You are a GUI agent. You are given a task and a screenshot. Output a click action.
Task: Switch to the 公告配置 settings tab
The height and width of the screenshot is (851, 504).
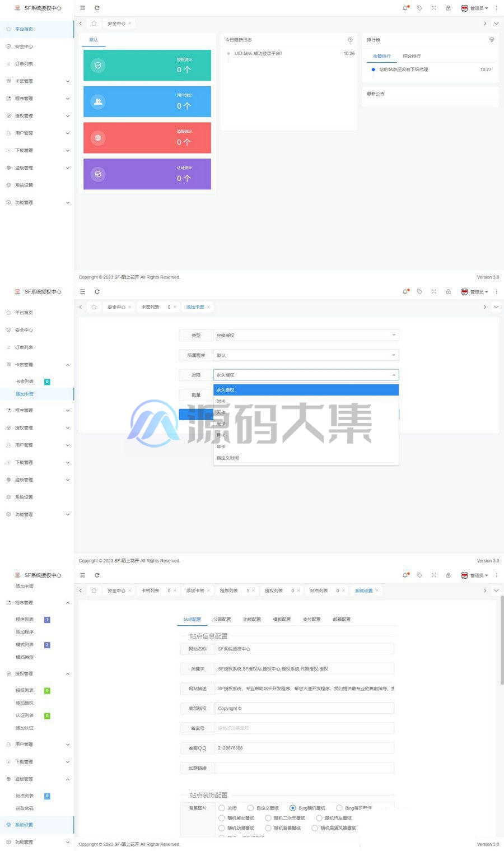[222, 619]
